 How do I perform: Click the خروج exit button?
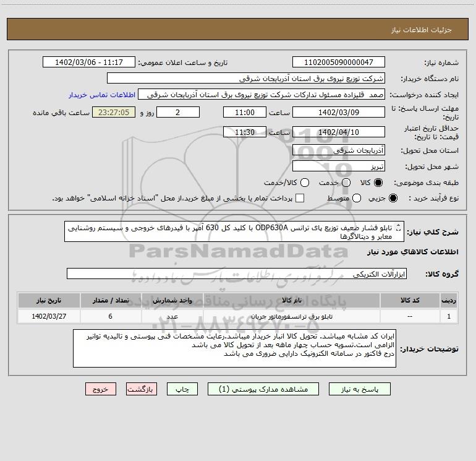point(101,389)
